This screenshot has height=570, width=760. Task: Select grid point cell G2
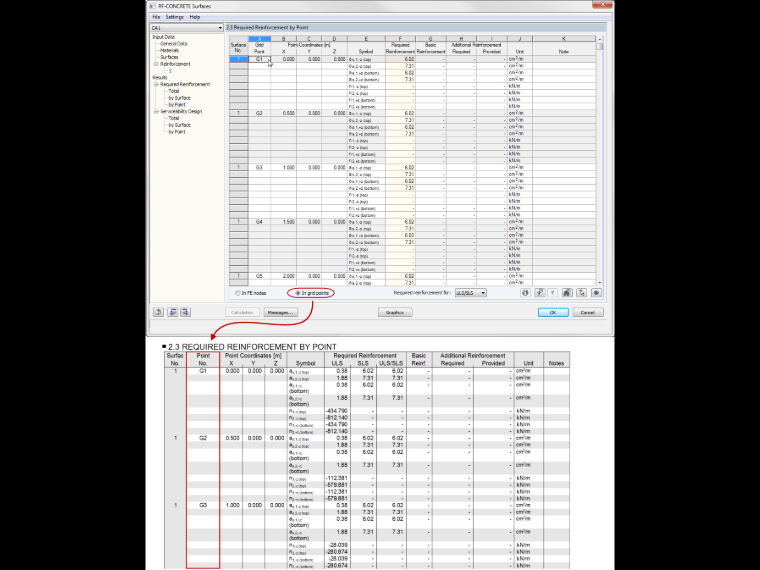tap(259, 113)
